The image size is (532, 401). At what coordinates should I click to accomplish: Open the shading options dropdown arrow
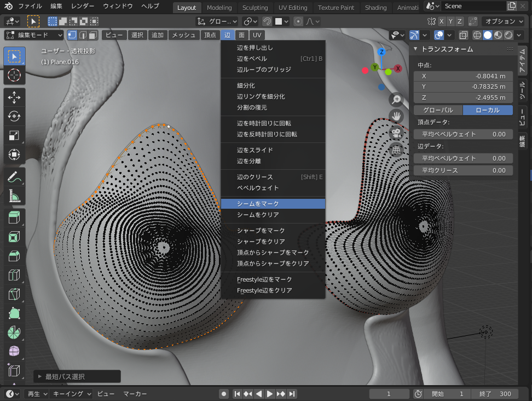click(x=519, y=35)
